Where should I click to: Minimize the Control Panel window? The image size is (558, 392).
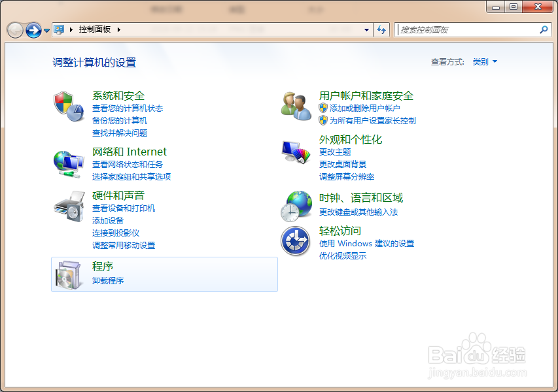pyautogui.click(x=495, y=7)
